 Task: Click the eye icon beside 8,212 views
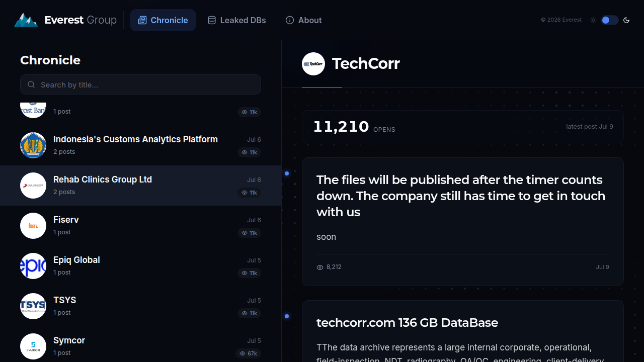[320, 267]
